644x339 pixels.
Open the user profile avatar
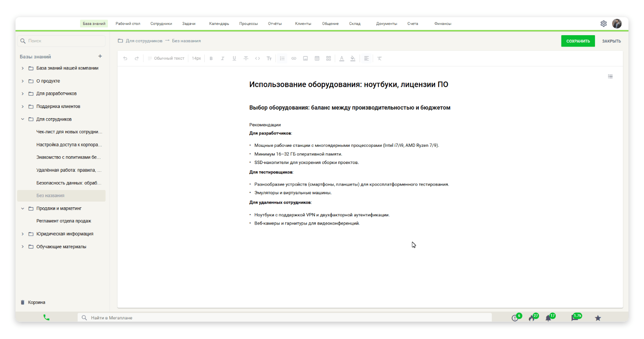pos(617,24)
